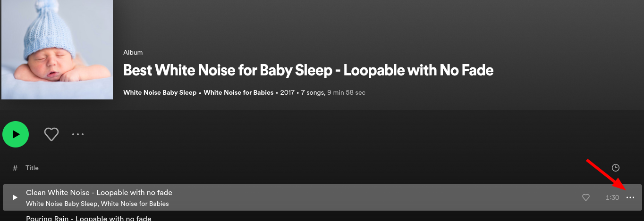Click the Album label above the heading
The height and width of the screenshot is (221, 644).
click(133, 52)
